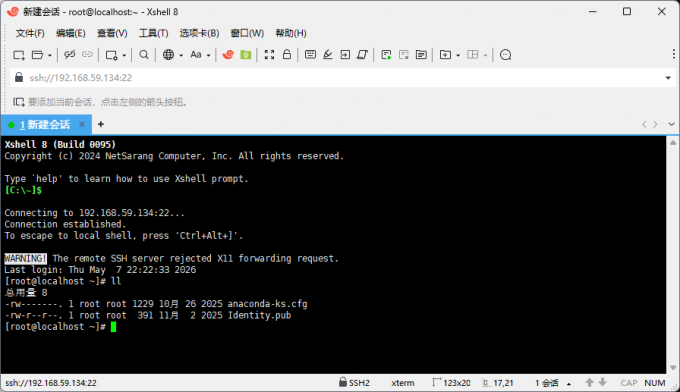Expand the Tab arrange dropdown arrow
Image resolution: width=680 pixels, height=392 pixels.
point(485,55)
